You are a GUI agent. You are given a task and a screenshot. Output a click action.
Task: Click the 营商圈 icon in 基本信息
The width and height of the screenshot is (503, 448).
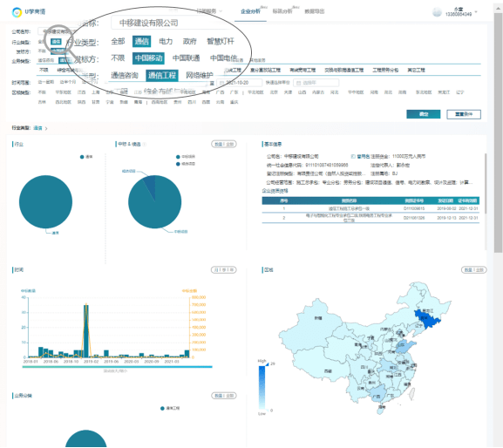(x=353, y=157)
